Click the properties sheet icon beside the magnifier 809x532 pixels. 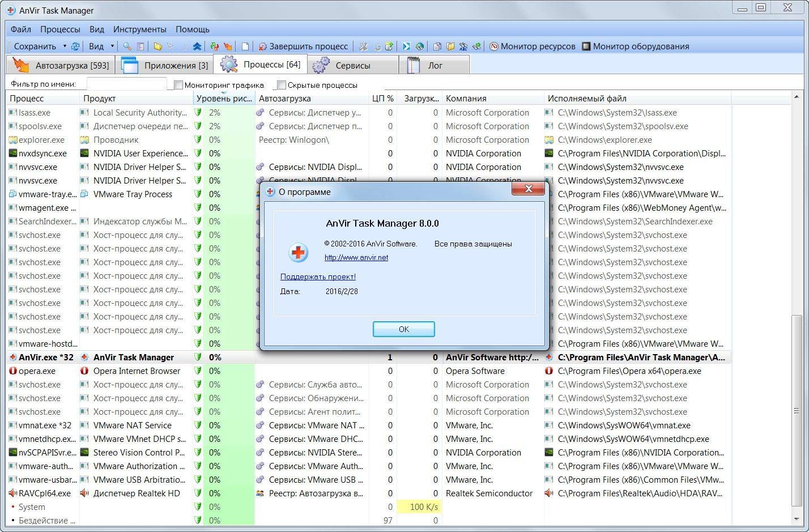tap(140, 46)
